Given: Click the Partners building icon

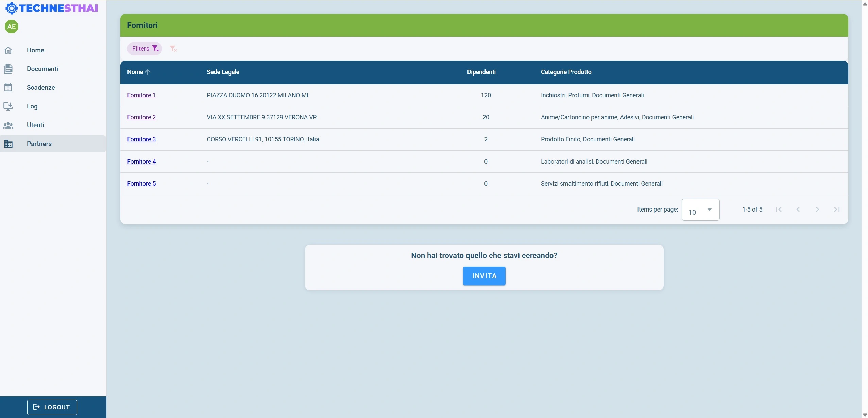Looking at the screenshot, I should click(x=8, y=144).
